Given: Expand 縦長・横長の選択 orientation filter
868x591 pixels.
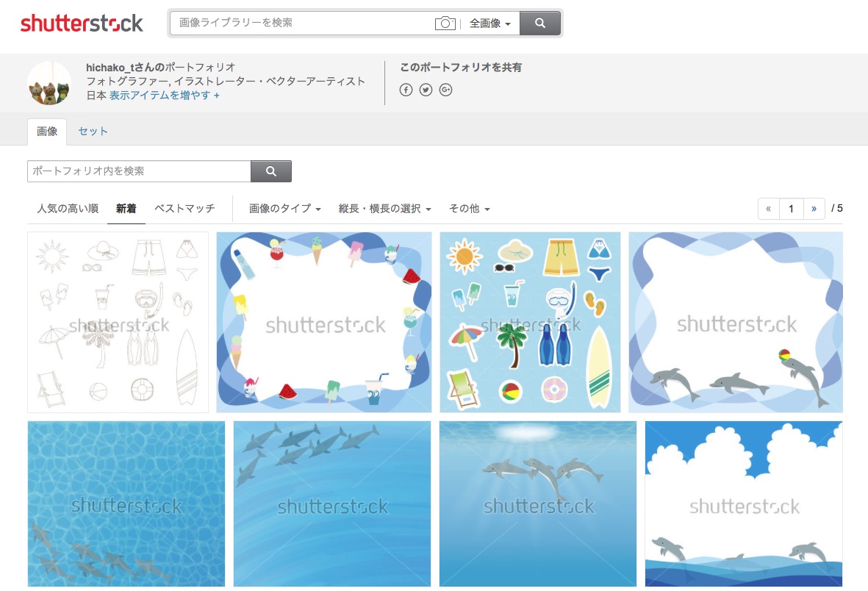Looking at the screenshot, I should point(384,209).
